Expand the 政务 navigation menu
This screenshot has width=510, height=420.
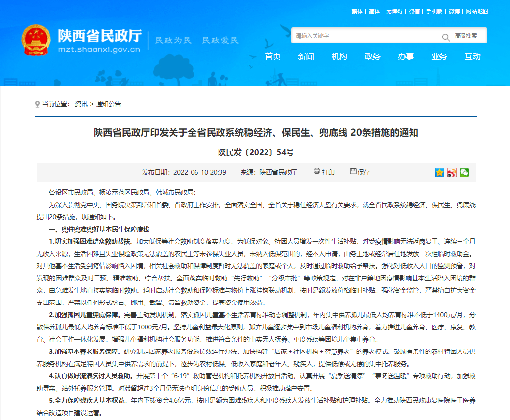[372, 56]
